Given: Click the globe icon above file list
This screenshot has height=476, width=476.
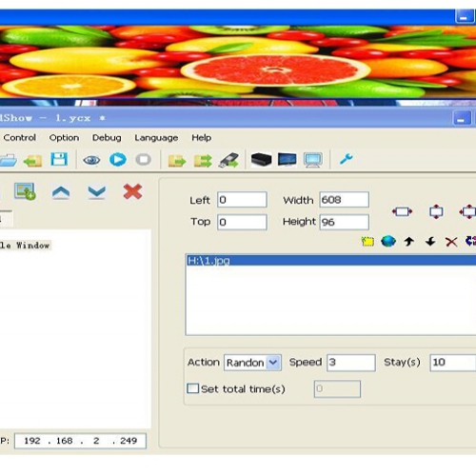Looking at the screenshot, I should [388, 242].
